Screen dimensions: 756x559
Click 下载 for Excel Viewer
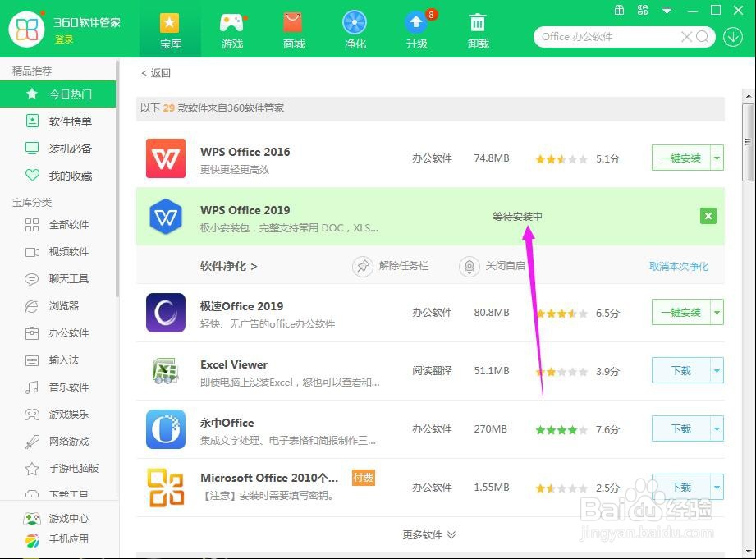(680, 370)
